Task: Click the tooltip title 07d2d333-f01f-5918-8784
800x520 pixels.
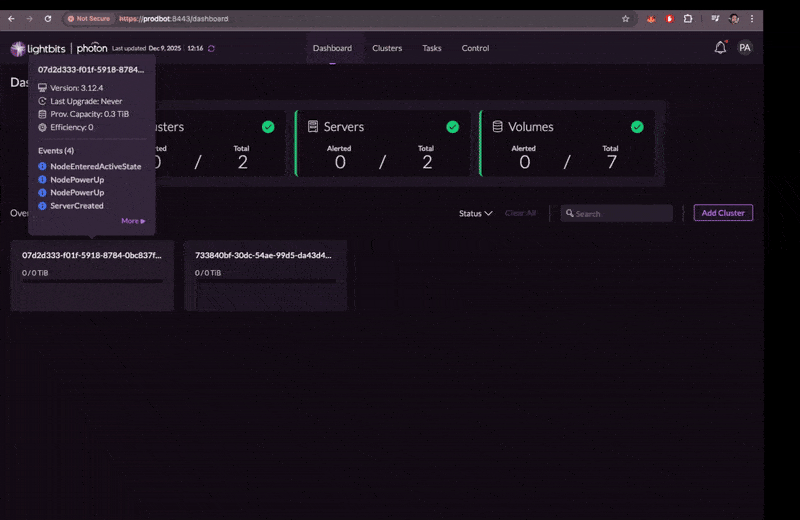Action: [x=91, y=69]
